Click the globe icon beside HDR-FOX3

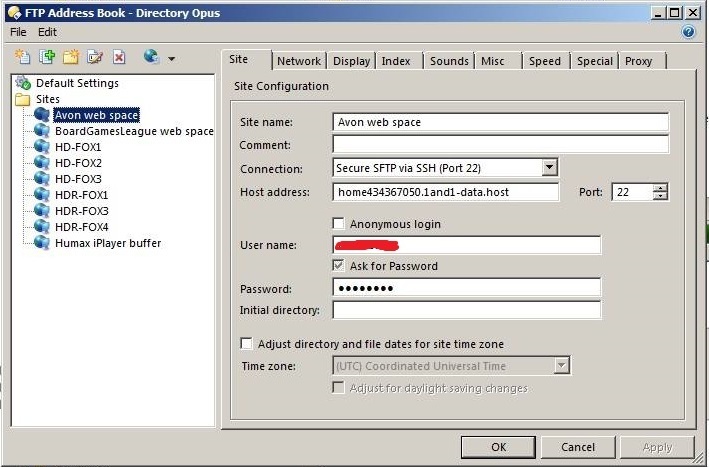pyautogui.click(x=42, y=211)
